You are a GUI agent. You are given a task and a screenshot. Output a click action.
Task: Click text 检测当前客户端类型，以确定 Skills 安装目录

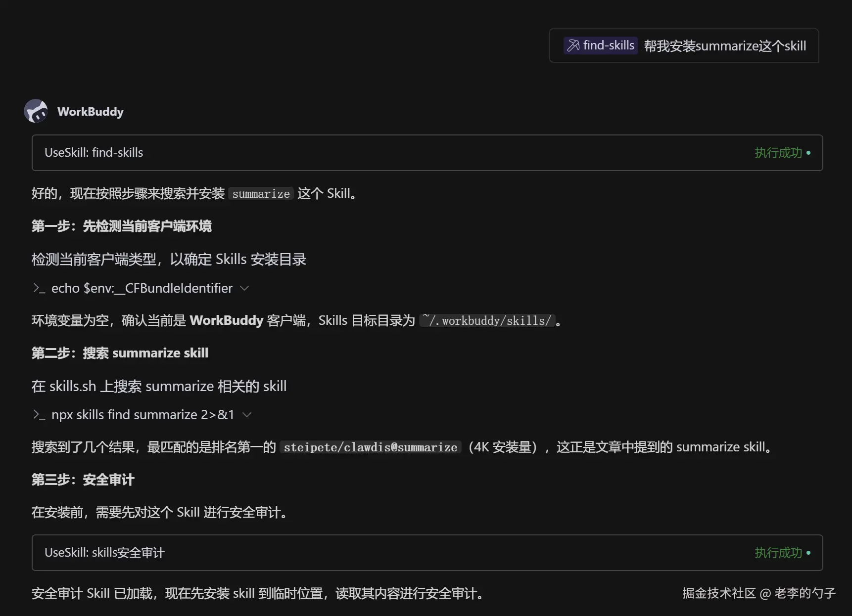click(x=169, y=259)
